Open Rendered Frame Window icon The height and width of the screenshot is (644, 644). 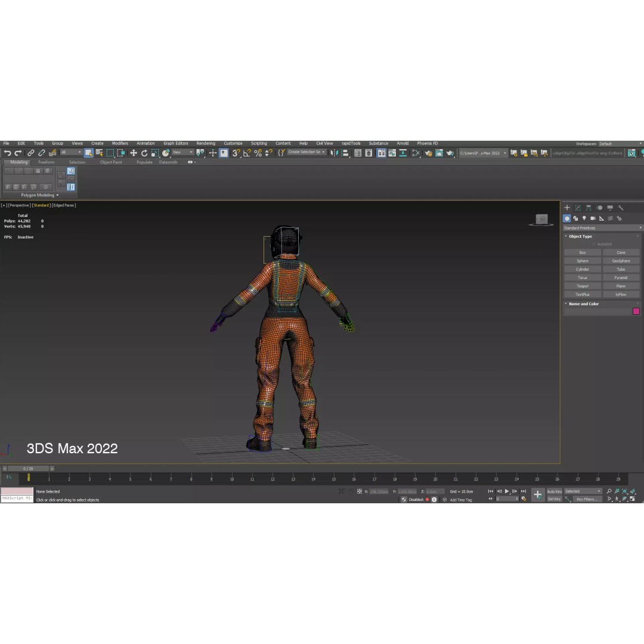pyautogui.click(x=439, y=153)
